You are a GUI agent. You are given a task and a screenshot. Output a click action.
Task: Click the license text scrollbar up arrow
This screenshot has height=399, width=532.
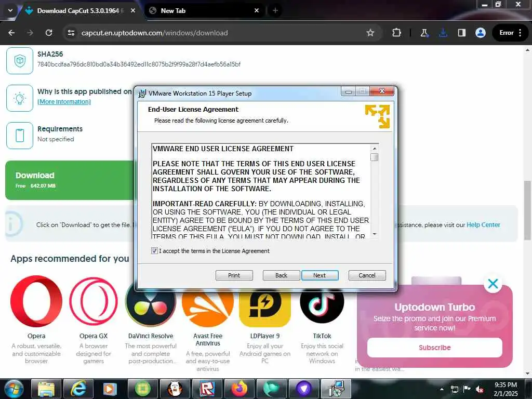pos(374,148)
